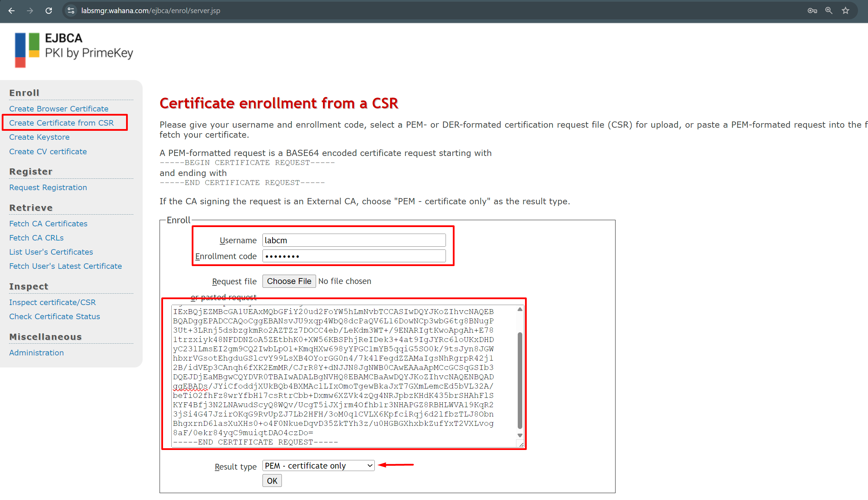This screenshot has height=500, width=868.
Task: Open the Result type dropdown
Action: tap(318, 465)
